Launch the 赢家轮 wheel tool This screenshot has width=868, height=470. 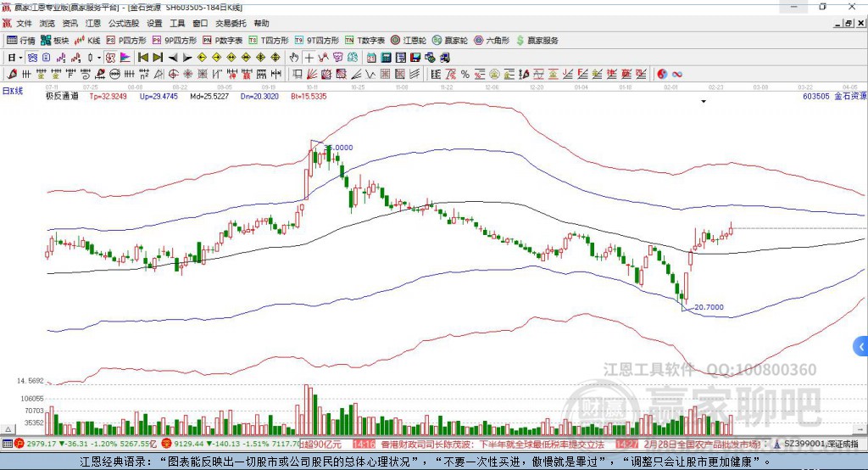coord(449,41)
